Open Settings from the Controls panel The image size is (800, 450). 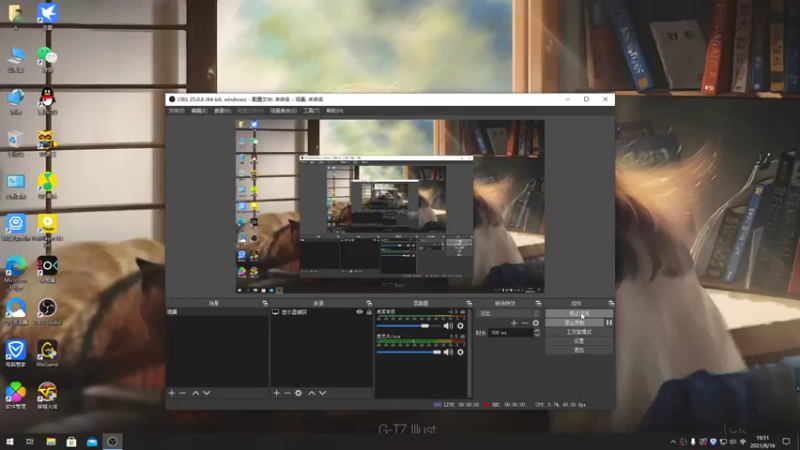point(579,341)
